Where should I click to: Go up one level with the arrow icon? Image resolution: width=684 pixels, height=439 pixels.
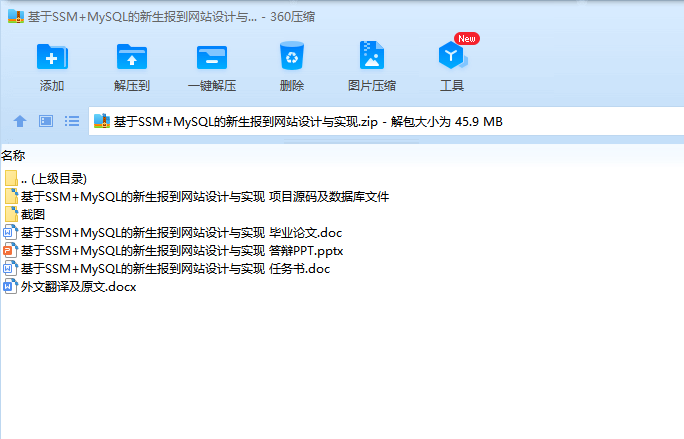tap(20, 121)
